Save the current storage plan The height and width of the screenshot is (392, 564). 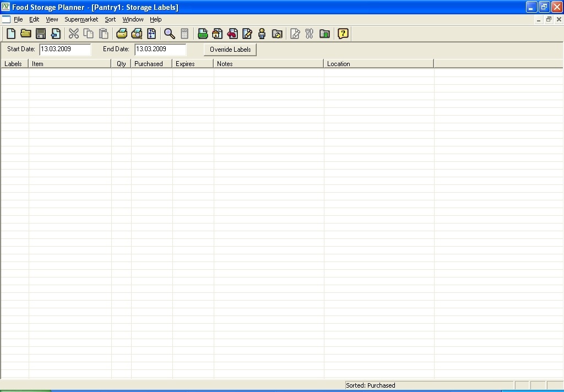[40, 34]
